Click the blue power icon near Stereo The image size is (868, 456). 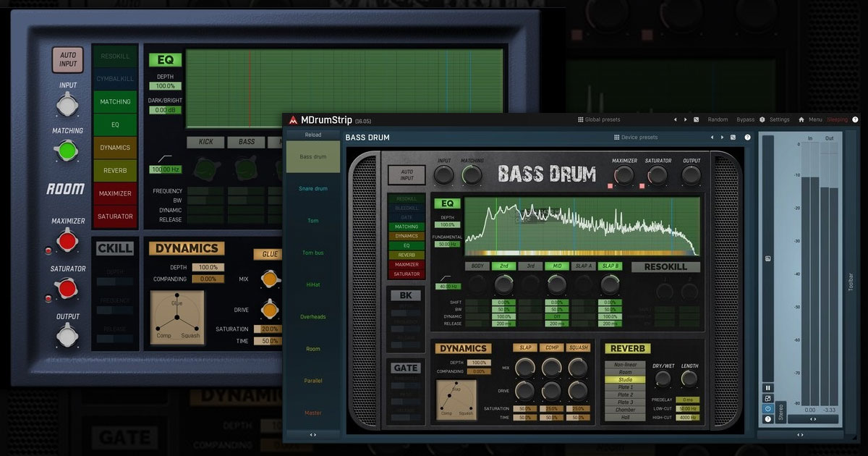point(767,408)
